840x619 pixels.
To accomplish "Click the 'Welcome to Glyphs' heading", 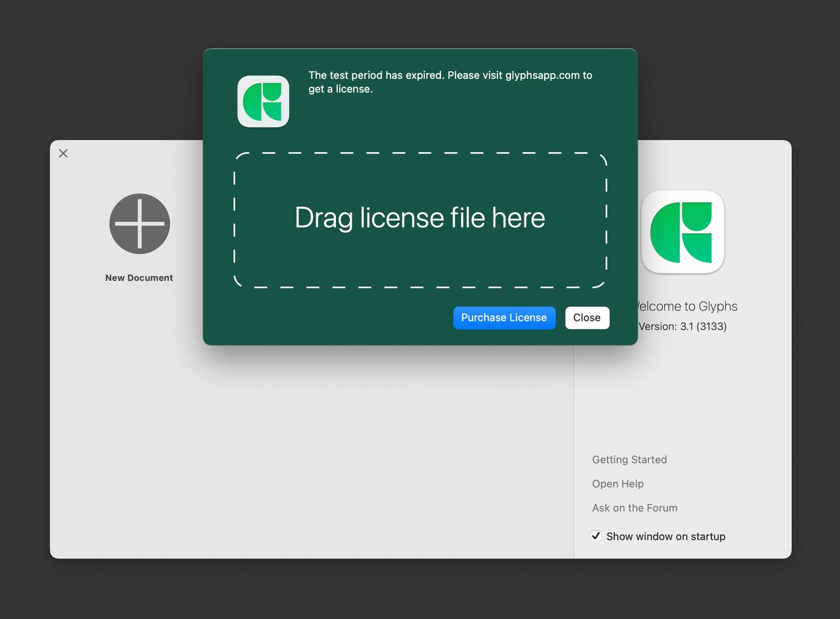I will click(x=686, y=307).
